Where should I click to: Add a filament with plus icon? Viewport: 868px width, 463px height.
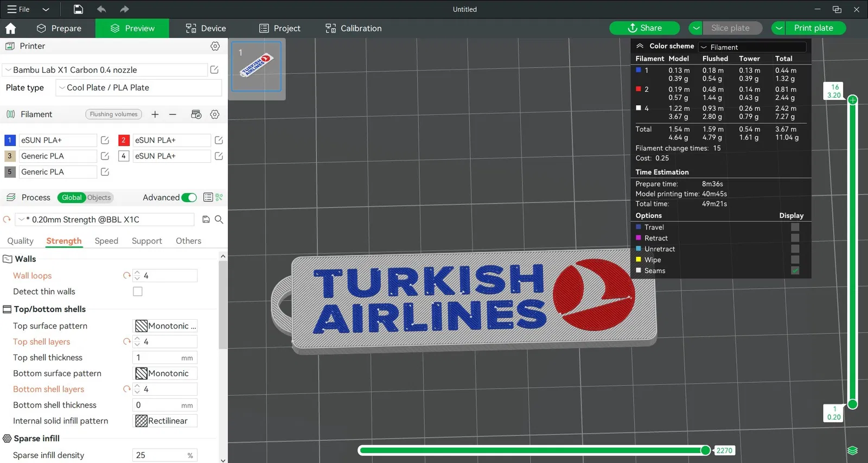tap(155, 115)
